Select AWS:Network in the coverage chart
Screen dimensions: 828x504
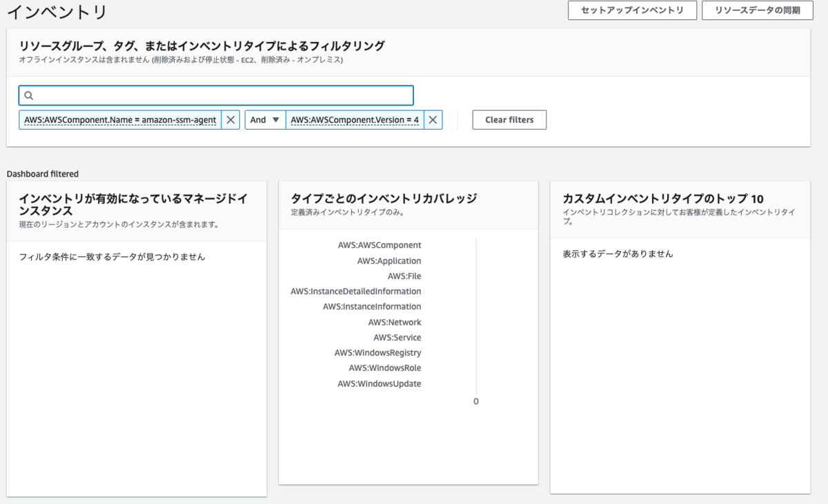[x=395, y=322]
